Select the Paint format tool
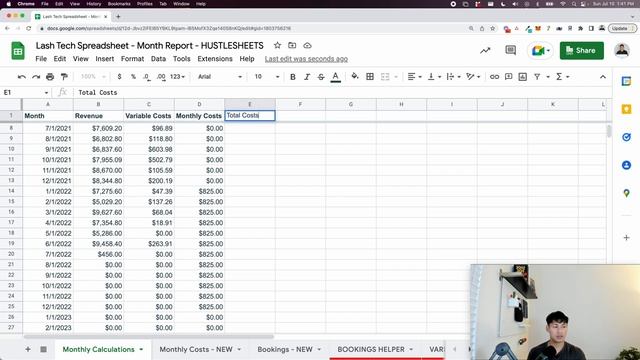 point(64,77)
